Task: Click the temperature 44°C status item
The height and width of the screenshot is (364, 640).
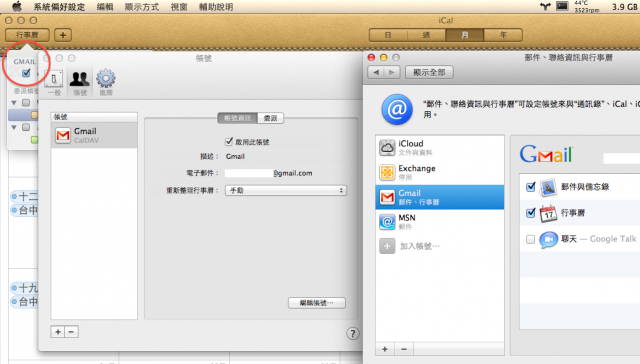Action: (x=587, y=7)
